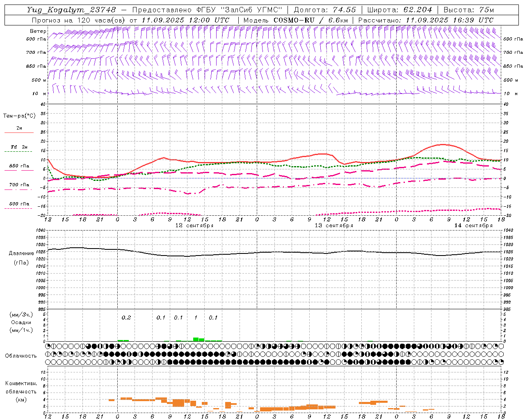
Task: Click the "(мм/1ч.)" precipitation unit label
Action: coord(21,330)
